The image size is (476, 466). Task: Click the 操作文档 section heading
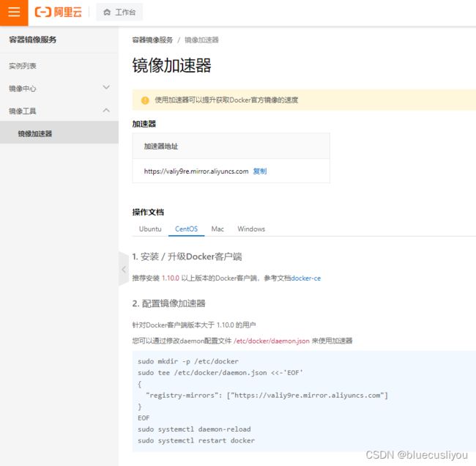coord(148,212)
